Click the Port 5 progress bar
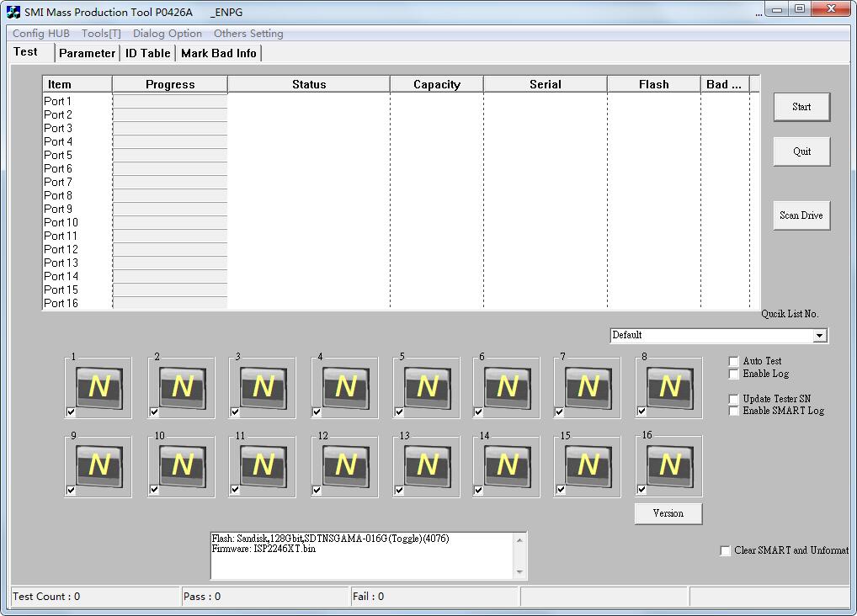Image resolution: width=857 pixels, height=616 pixels. (x=170, y=156)
